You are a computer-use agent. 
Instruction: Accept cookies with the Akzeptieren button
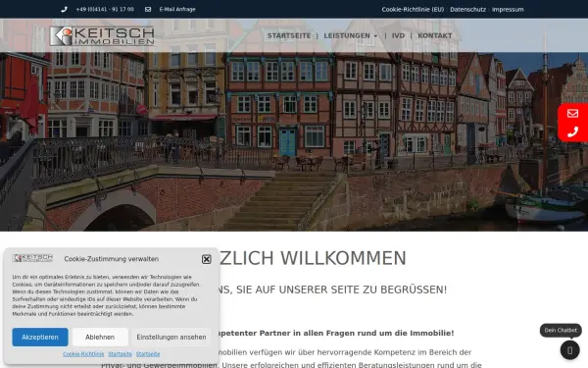tap(40, 337)
